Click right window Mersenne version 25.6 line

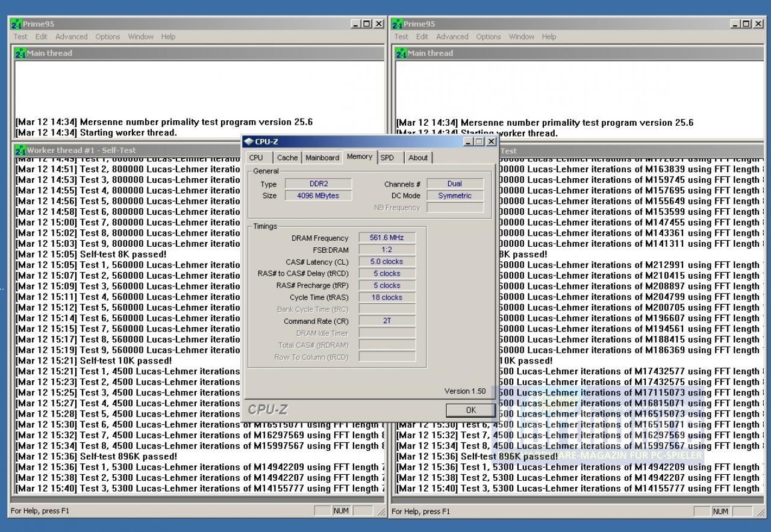click(x=545, y=123)
